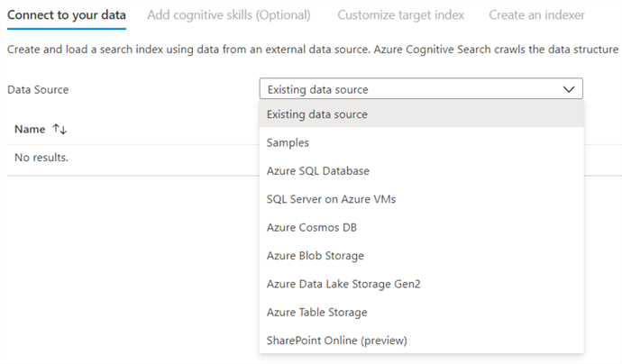Select the Samples option
Viewport: 622px width, 364px height.
point(288,142)
